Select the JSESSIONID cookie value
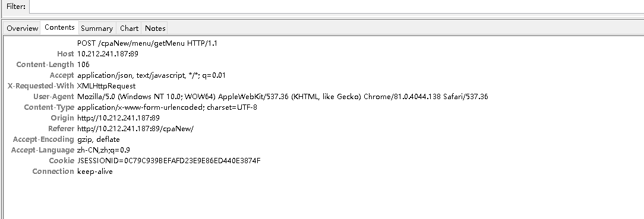Screen dimensions: 644x219 click(x=169, y=160)
